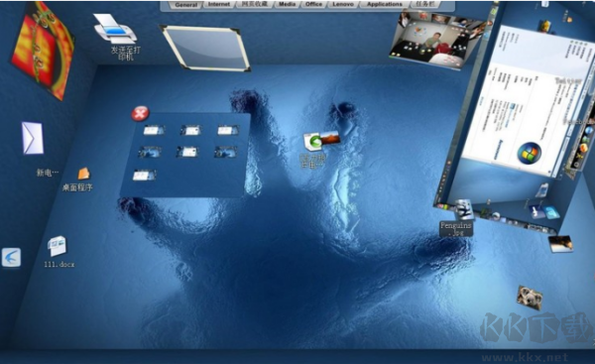Select the envelope email icon on left wall
This screenshot has height=364, width=595.
coord(33,138)
